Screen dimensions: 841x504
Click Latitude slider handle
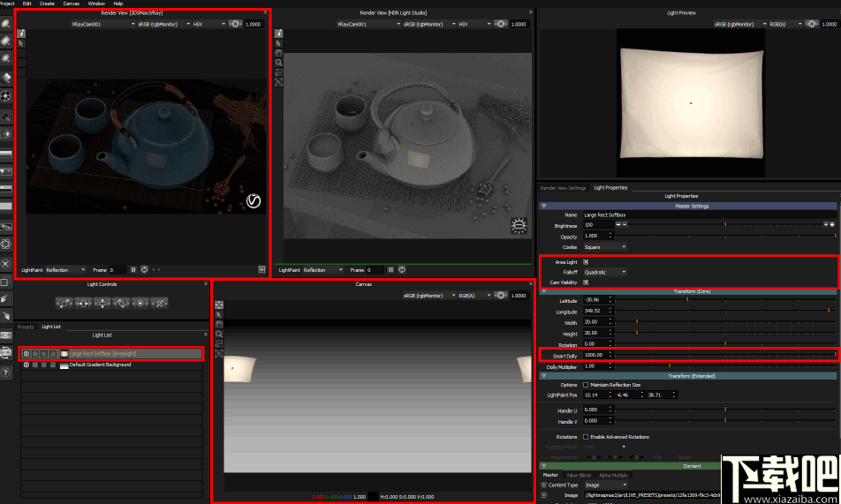pos(687,300)
